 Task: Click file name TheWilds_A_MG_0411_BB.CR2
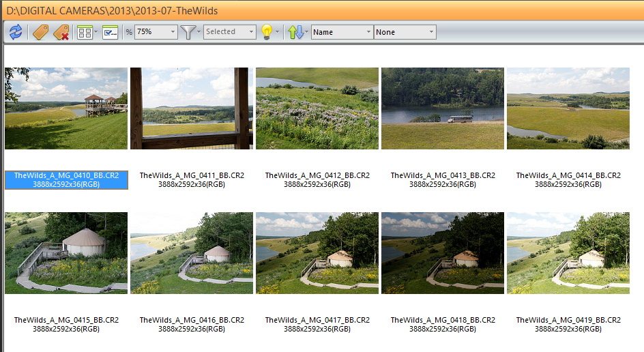click(192, 175)
